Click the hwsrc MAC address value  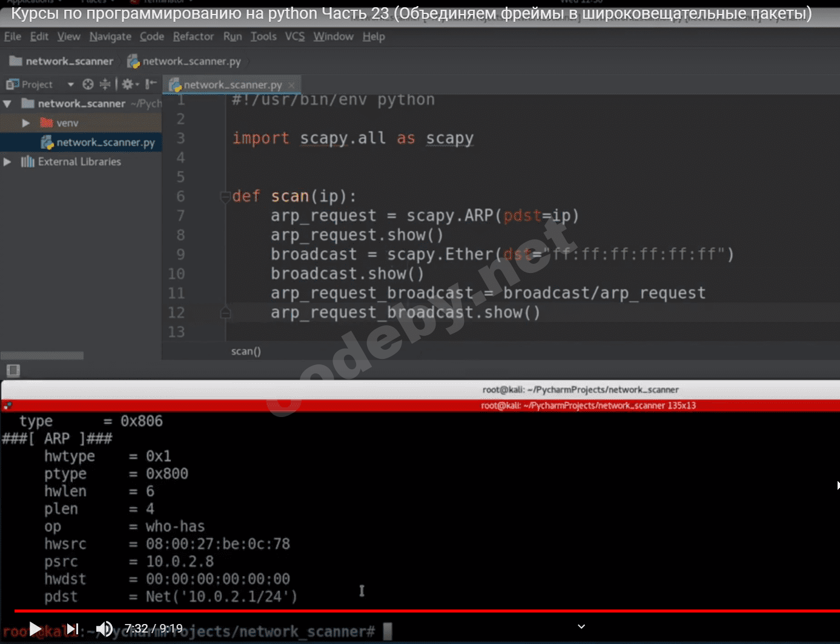[x=218, y=544]
